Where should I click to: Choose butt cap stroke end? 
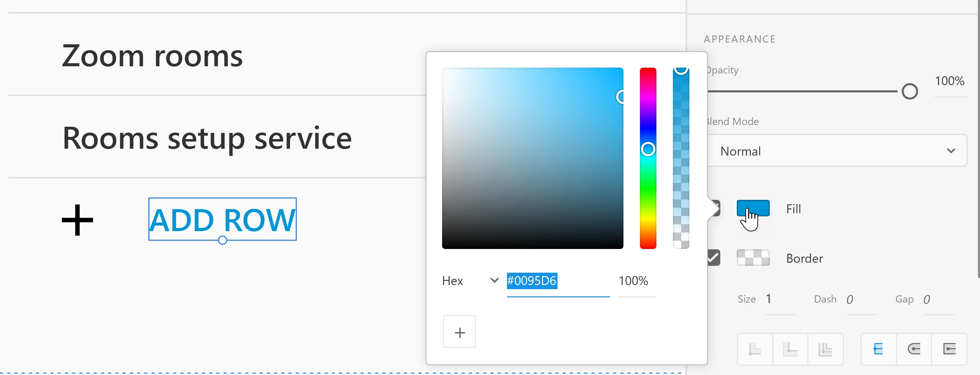pos(878,349)
